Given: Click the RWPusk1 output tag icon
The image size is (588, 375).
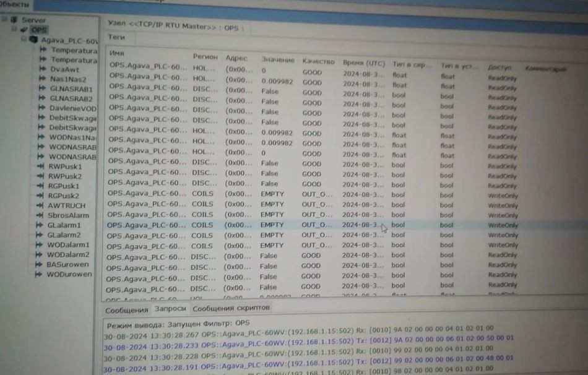Looking at the screenshot, I should pos(41,167).
